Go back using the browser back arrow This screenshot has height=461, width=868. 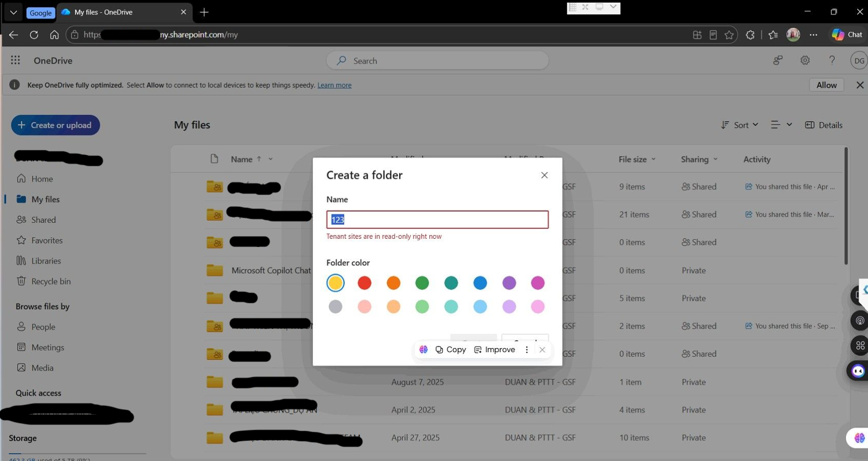tap(13, 35)
